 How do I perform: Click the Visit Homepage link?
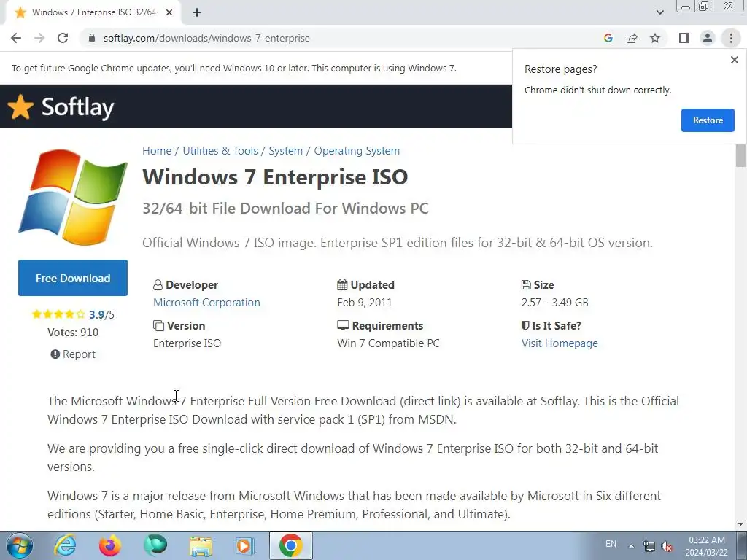click(x=560, y=343)
